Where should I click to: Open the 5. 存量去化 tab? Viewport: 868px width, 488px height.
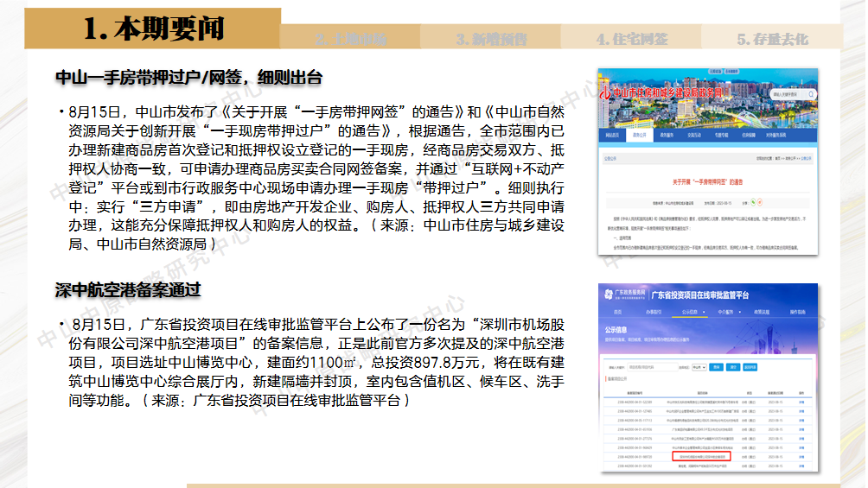pos(772,39)
